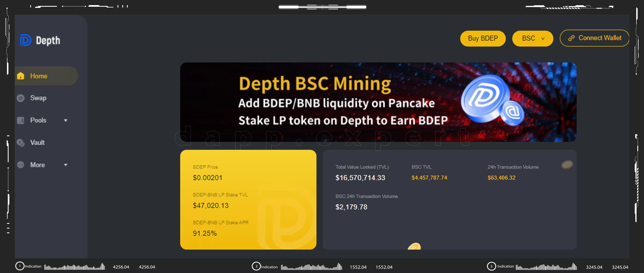Open the Vault page
The image size is (644, 273).
(37, 142)
